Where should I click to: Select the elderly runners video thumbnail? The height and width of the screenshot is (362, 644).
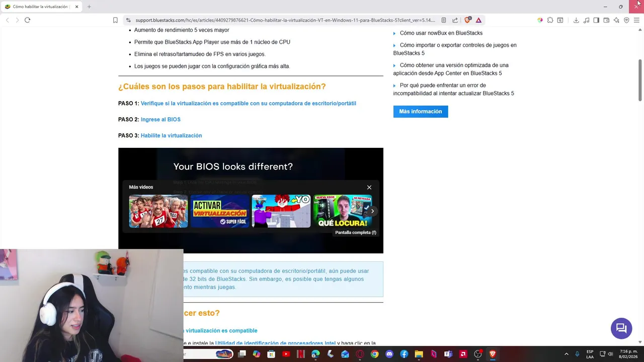[x=158, y=211]
